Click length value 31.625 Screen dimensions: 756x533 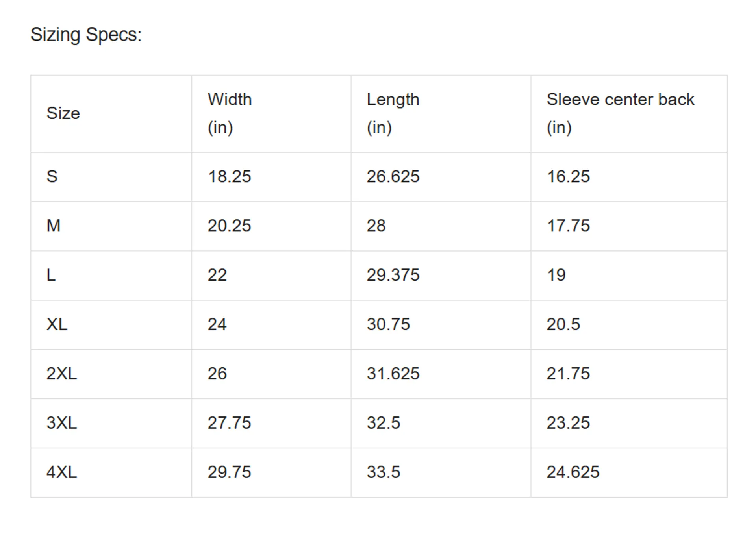pos(393,374)
